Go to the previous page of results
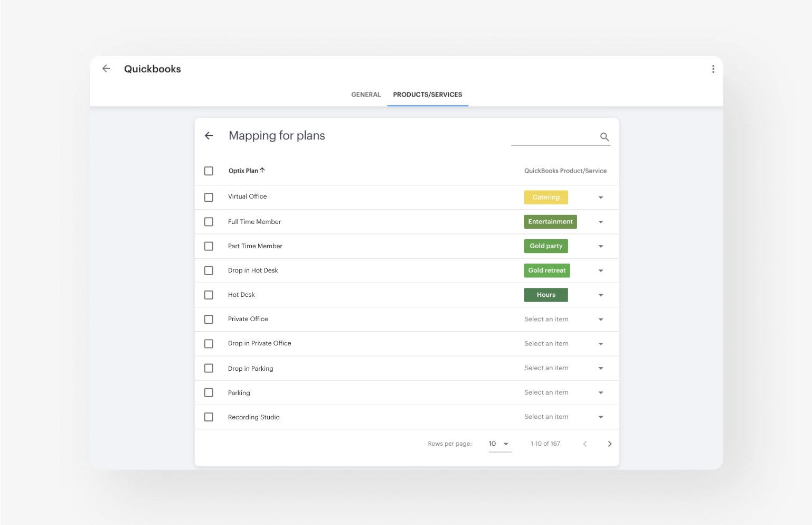This screenshot has height=525, width=812. click(585, 444)
